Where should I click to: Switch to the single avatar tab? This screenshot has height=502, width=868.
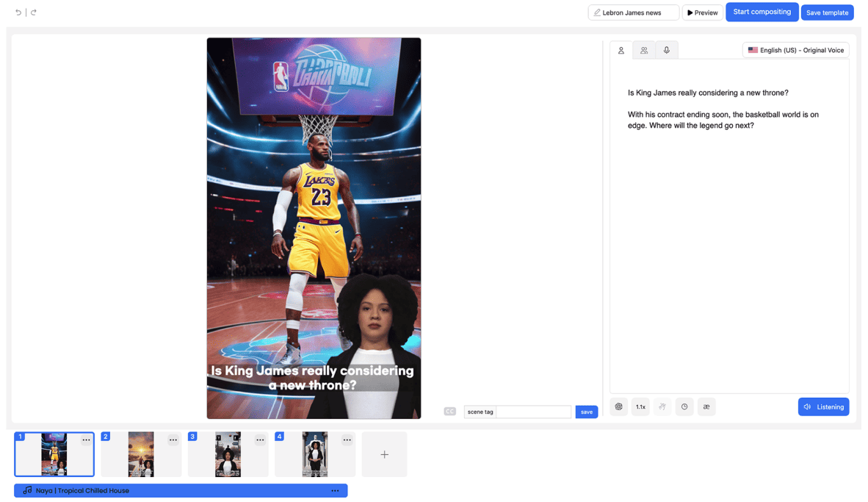coord(621,51)
